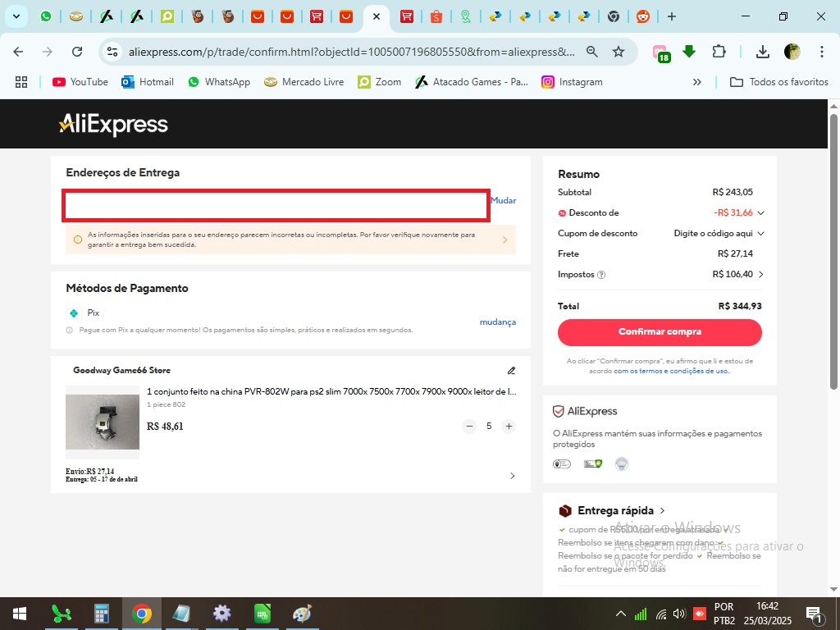
Task: Click the AliExpress logo
Action: point(113,124)
